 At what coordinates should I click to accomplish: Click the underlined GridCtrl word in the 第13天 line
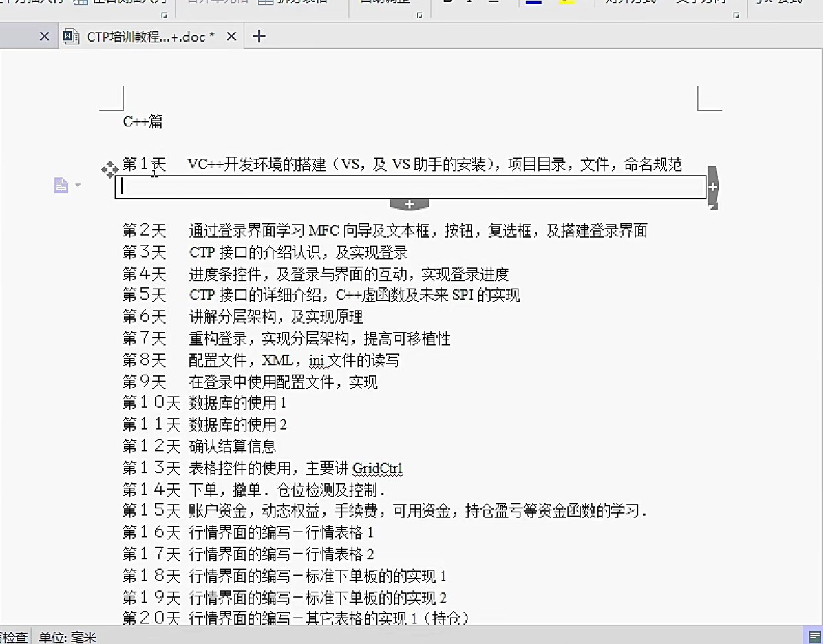pyautogui.click(x=377, y=469)
